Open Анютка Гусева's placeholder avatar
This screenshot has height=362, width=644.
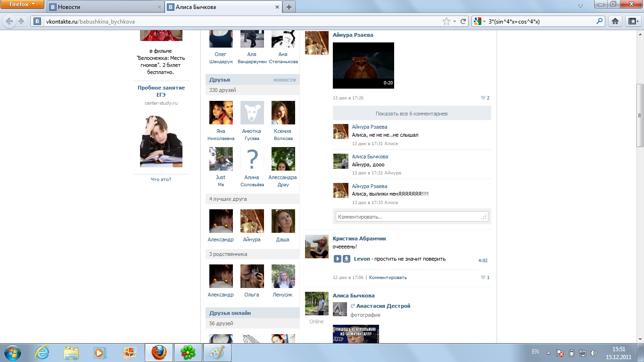click(252, 113)
